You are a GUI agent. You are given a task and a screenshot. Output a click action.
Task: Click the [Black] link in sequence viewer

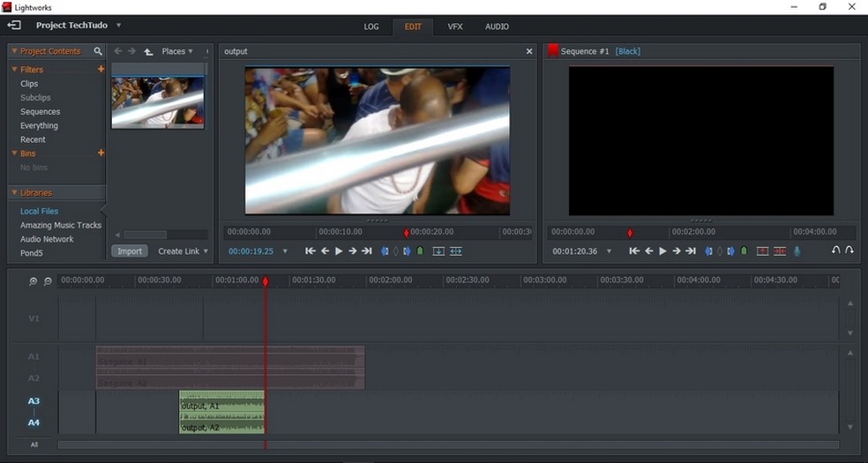pyautogui.click(x=628, y=51)
